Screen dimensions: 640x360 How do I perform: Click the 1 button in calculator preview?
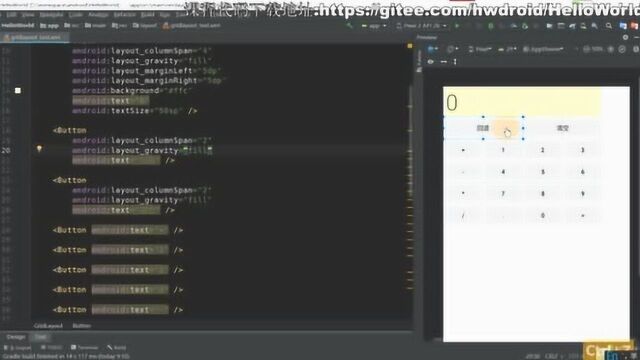click(x=503, y=150)
